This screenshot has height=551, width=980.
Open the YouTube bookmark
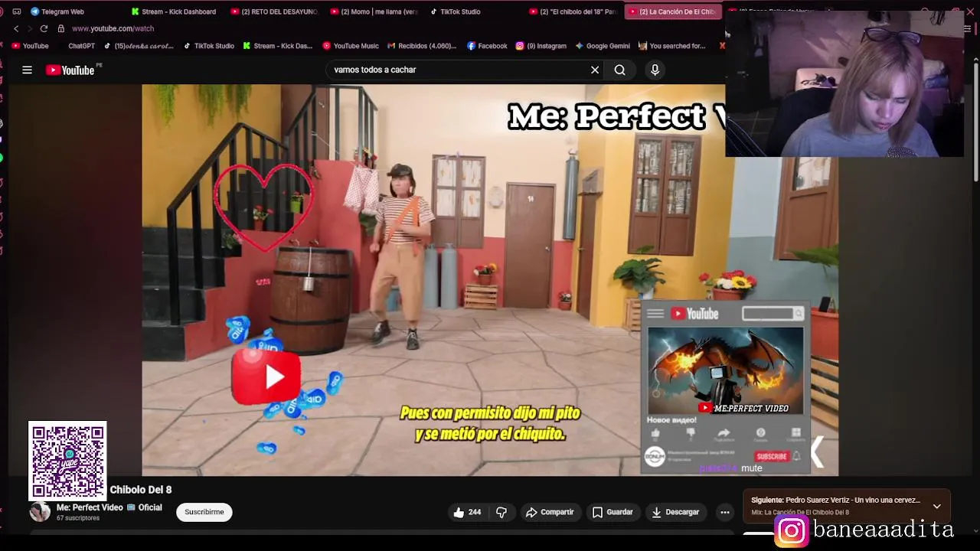[x=31, y=46]
